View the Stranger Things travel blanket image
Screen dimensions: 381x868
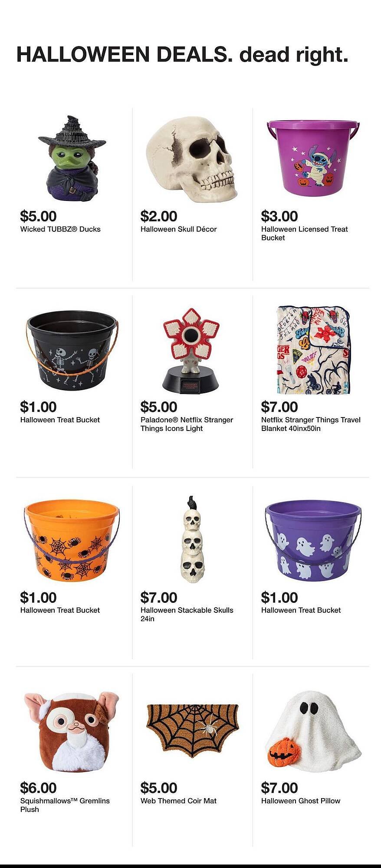[313, 350]
